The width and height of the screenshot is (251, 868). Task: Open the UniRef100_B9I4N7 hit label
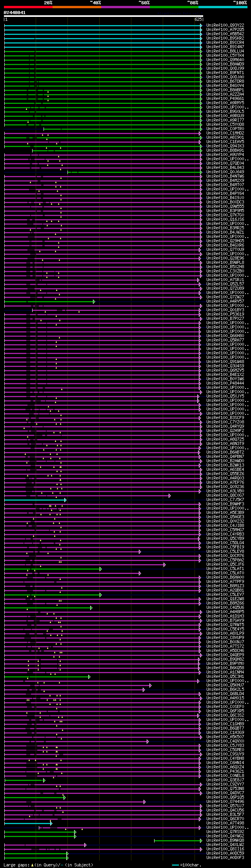tap(225, 47)
